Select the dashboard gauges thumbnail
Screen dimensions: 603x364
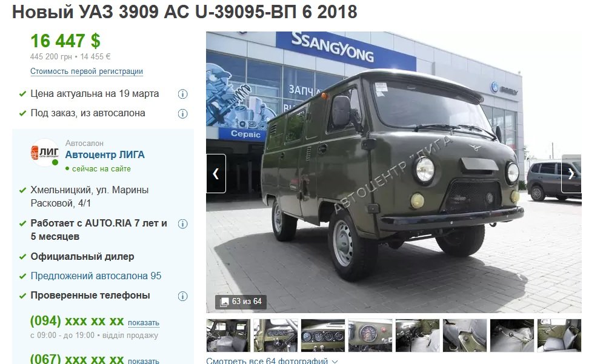[322, 335]
